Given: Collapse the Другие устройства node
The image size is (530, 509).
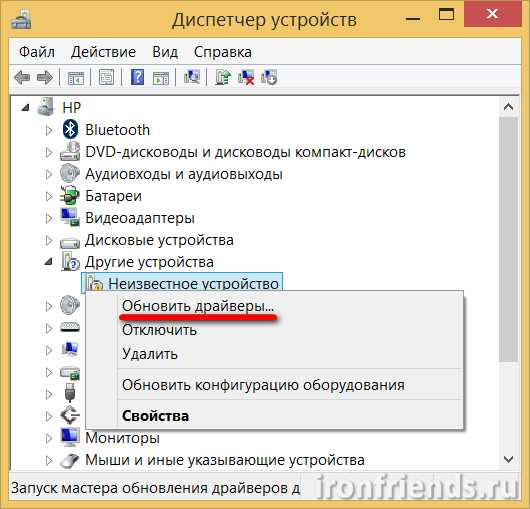Looking at the screenshot, I should click(x=49, y=262).
